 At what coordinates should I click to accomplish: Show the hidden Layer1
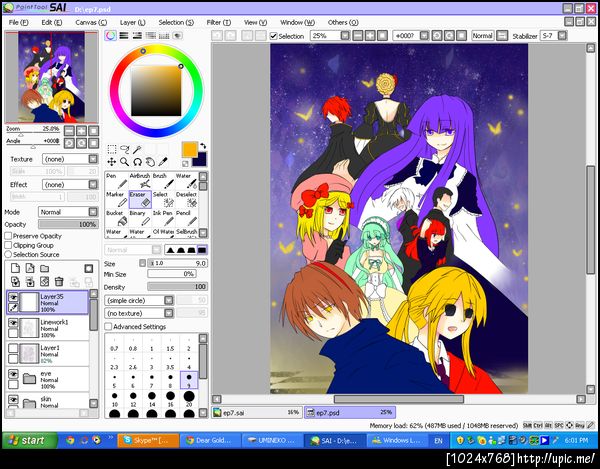(x=13, y=348)
